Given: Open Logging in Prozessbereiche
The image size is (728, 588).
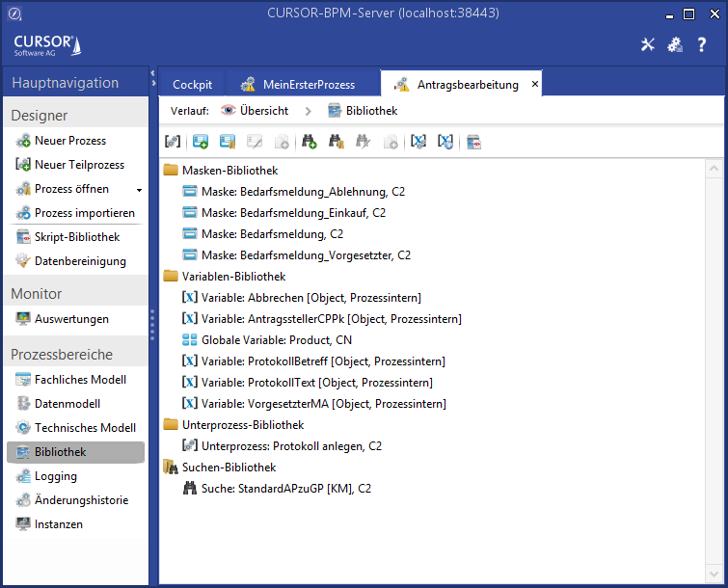Looking at the screenshot, I should point(55,476).
